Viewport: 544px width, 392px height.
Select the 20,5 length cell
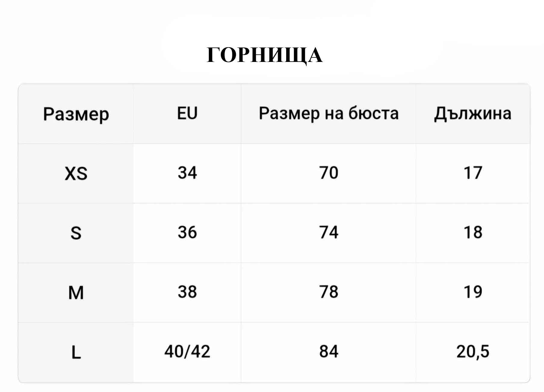click(473, 351)
